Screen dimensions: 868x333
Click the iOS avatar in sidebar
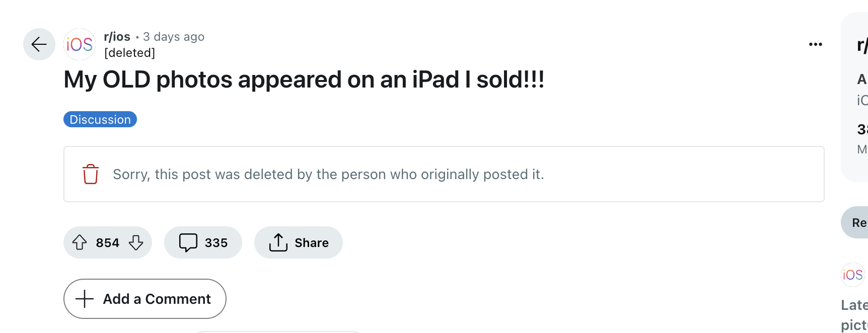tap(852, 275)
